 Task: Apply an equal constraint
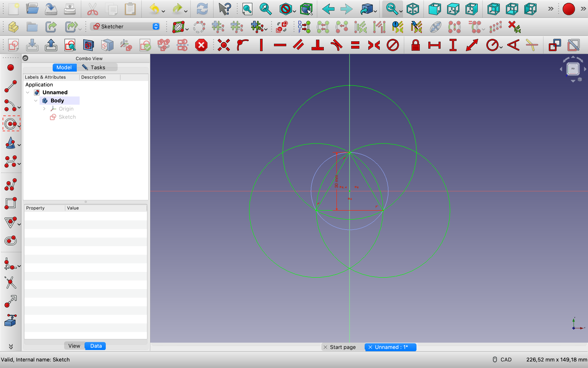click(x=355, y=45)
